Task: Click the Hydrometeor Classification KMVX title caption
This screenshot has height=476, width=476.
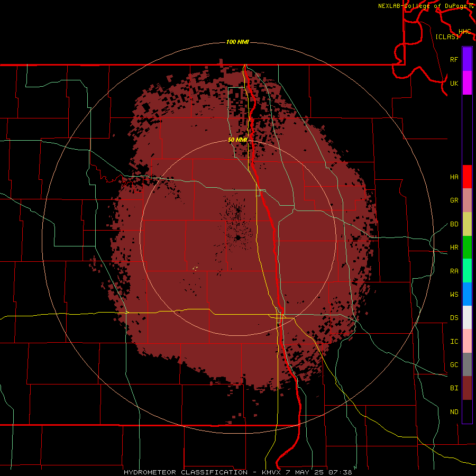Action: point(237,472)
